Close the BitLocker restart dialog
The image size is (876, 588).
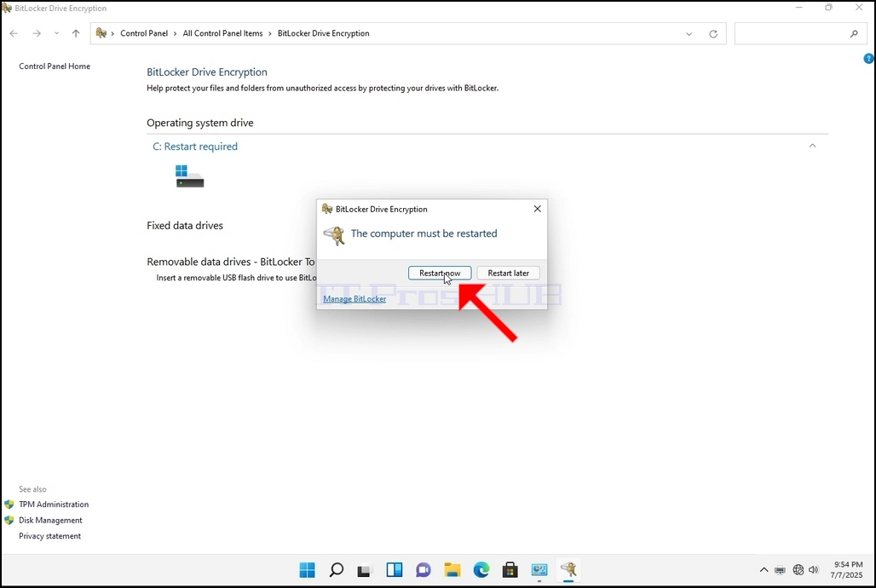point(537,209)
